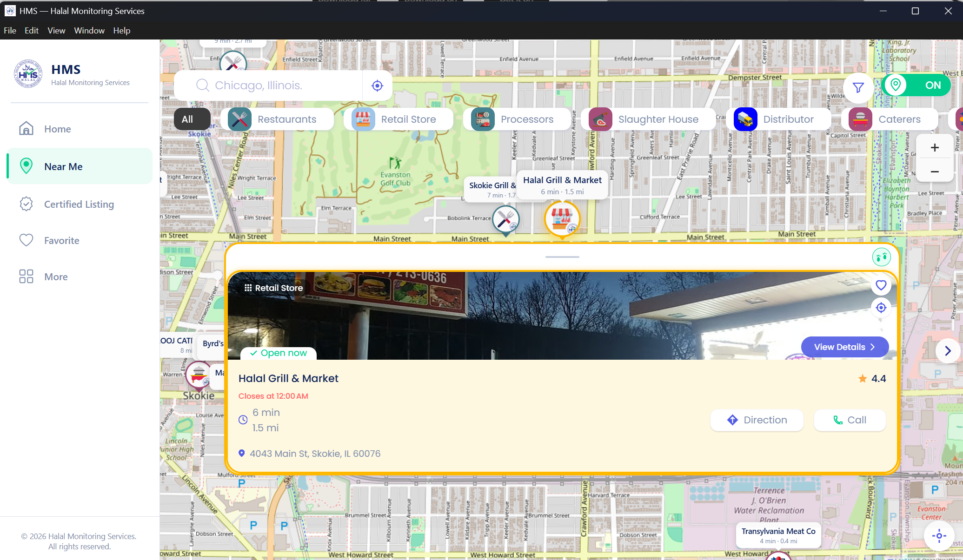The height and width of the screenshot is (560, 963).
Task: Click View Details button
Action: point(844,347)
